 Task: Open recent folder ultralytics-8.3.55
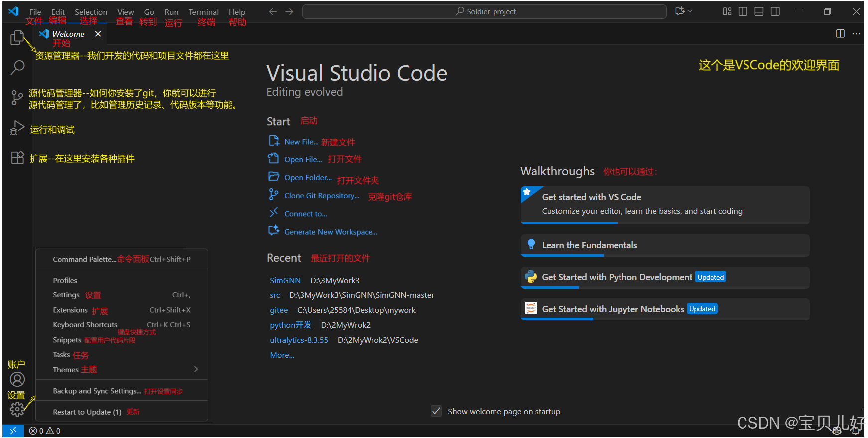coord(299,340)
